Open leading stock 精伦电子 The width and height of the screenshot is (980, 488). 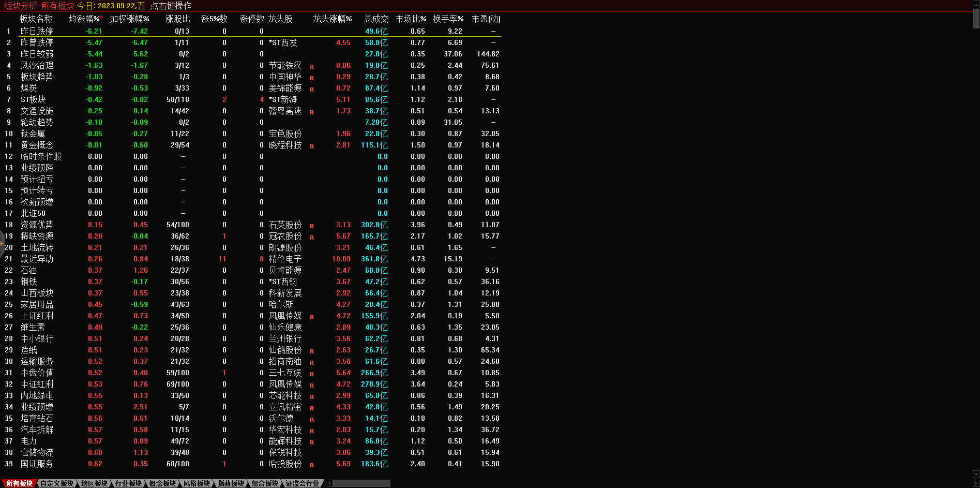coord(285,259)
